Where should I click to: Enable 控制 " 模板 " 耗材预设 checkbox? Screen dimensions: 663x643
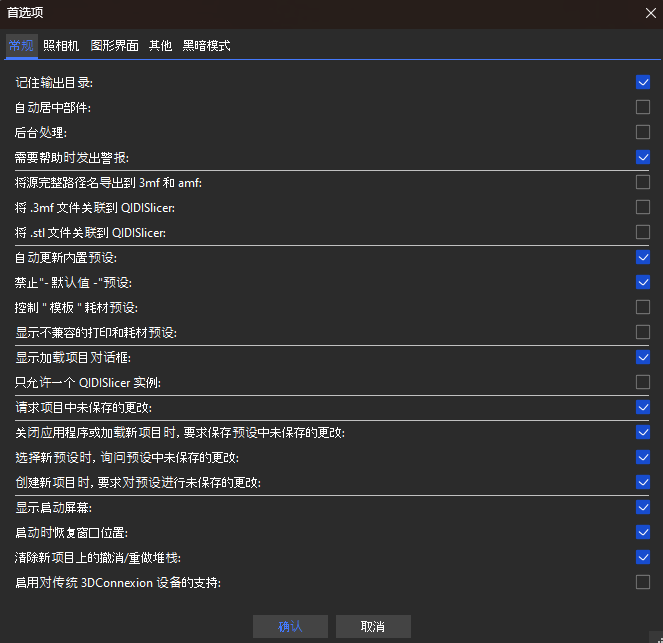(x=643, y=307)
